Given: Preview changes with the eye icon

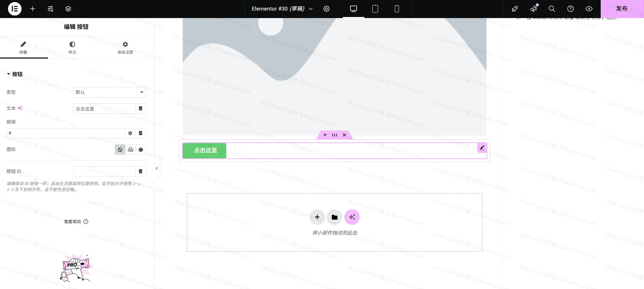Looking at the screenshot, I should point(589,9).
